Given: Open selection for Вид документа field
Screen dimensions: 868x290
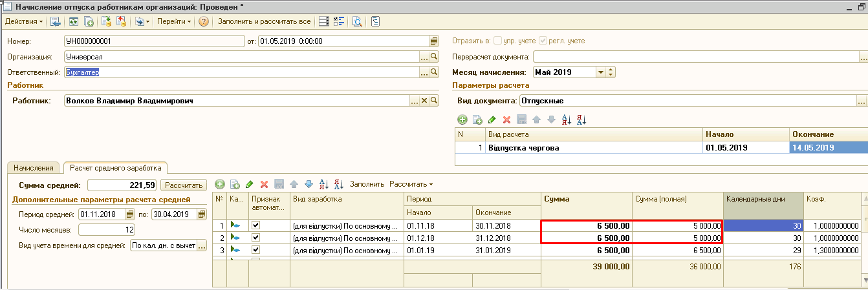Looking at the screenshot, I should pyautogui.click(x=862, y=101).
